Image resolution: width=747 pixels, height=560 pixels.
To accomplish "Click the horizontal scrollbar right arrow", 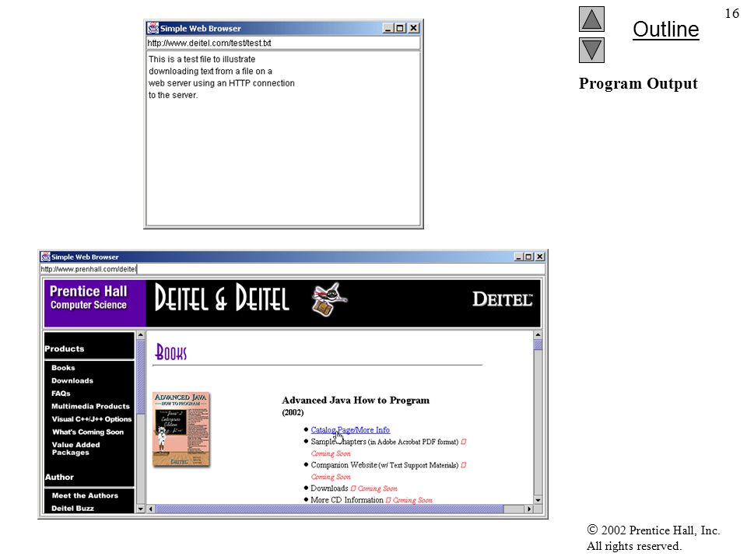I will [x=529, y=509].
